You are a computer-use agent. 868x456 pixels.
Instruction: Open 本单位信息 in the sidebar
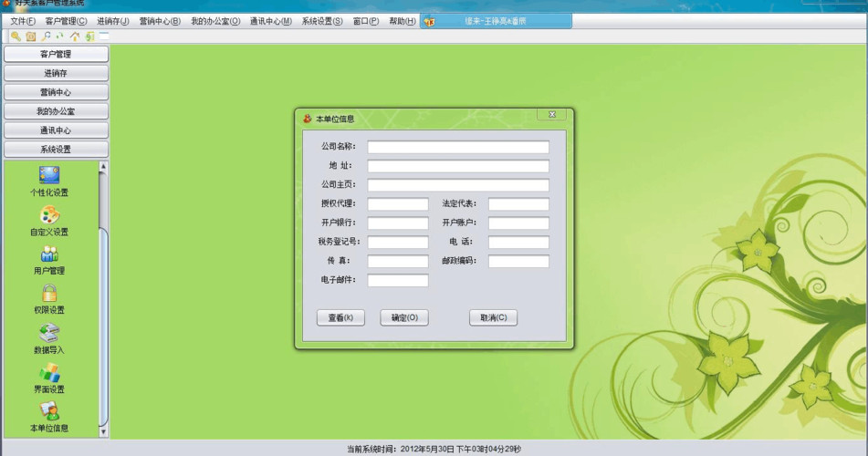tap(49, 418)
